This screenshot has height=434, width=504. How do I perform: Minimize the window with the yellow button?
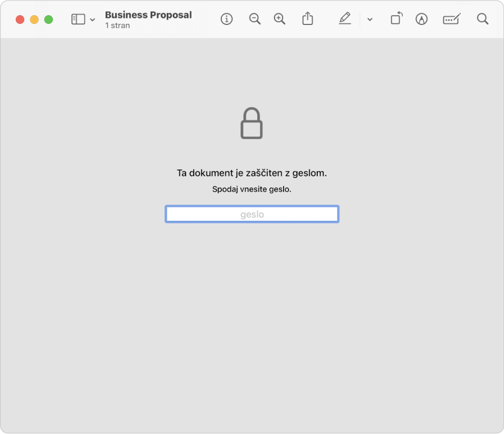click(35, 20)
